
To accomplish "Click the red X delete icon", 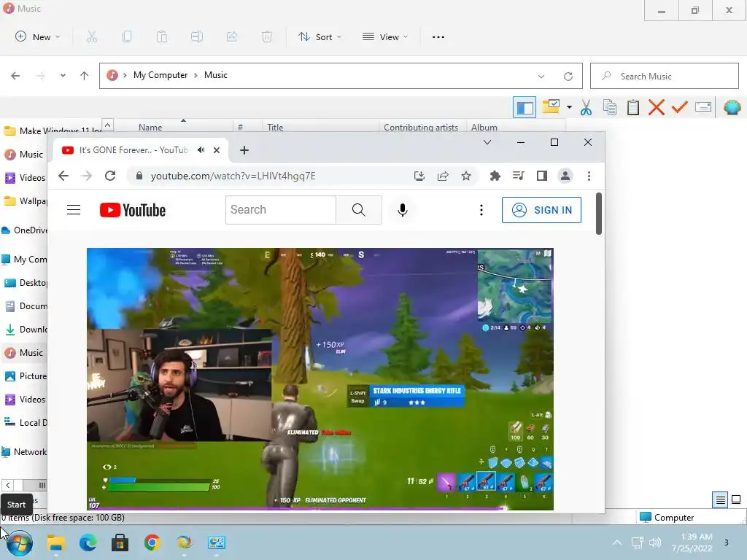I will coord(657,107).
